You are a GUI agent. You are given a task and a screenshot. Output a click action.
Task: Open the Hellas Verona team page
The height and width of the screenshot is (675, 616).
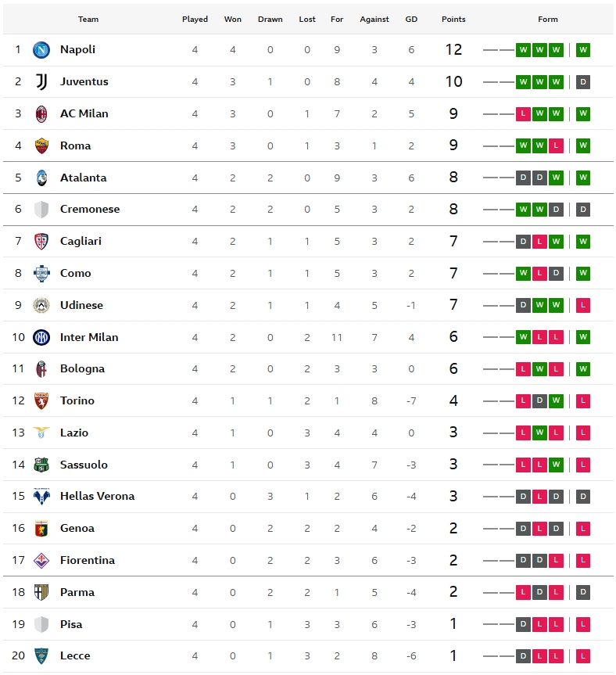tap(97, 497)
